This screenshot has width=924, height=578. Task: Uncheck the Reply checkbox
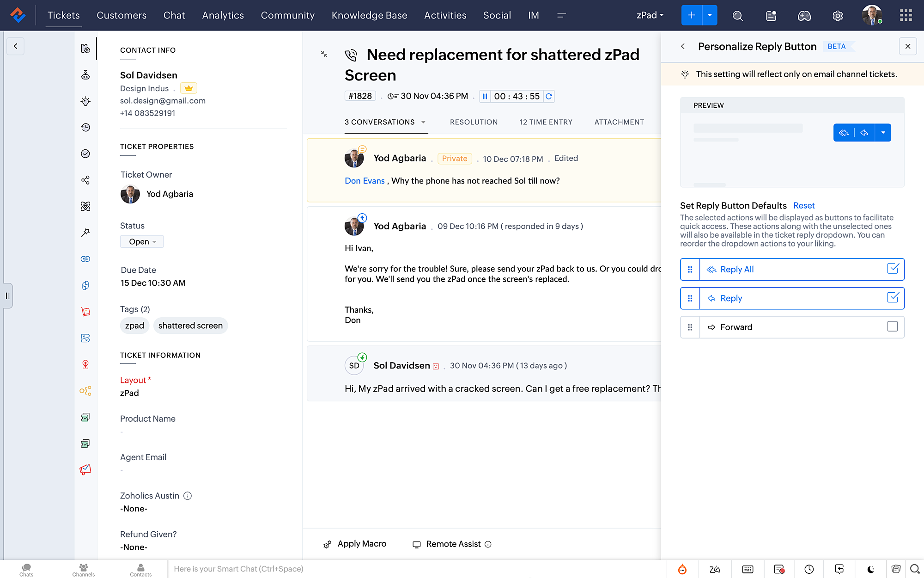point(893,297)
